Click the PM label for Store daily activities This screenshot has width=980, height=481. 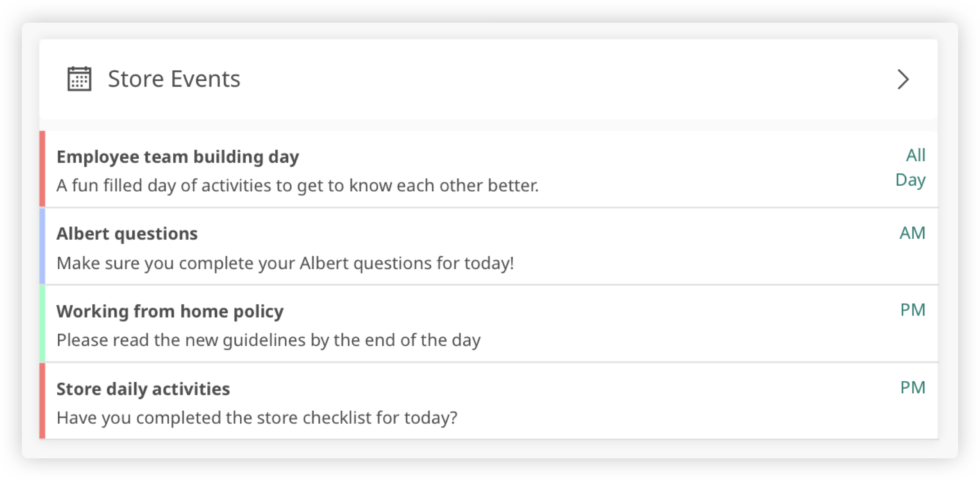(912, 388)
